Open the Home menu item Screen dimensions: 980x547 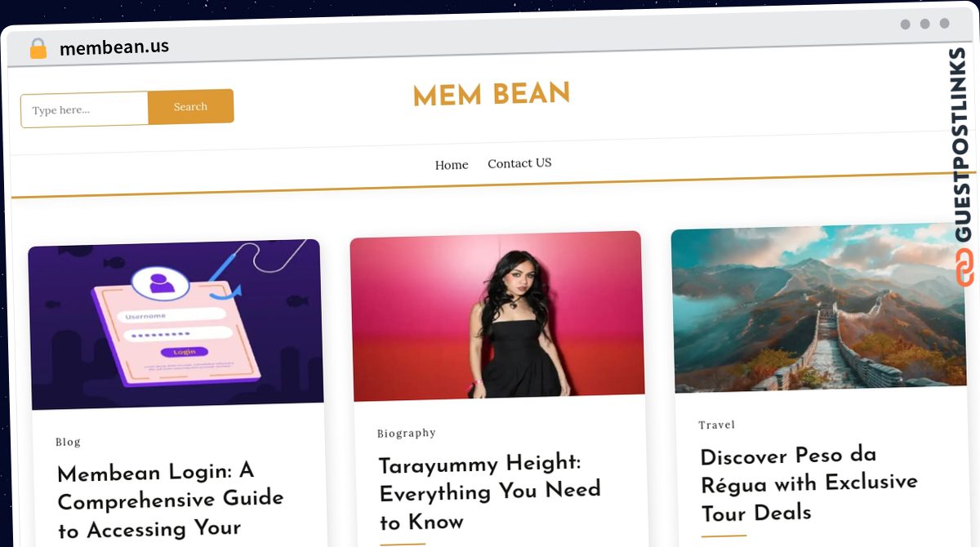pos(452,165)
